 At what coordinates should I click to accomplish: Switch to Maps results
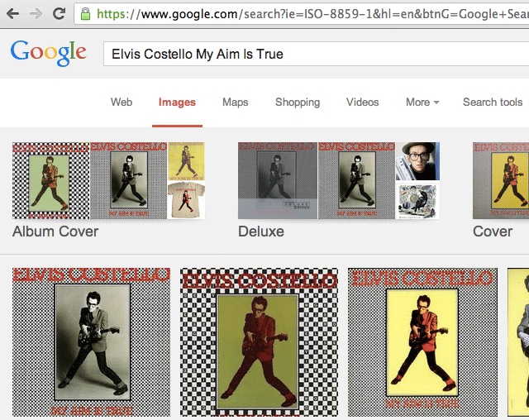(235, 103)
